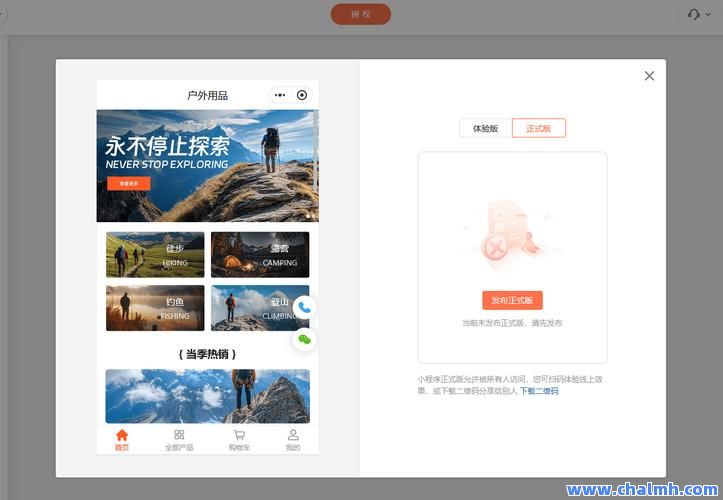Tap the floating WeChat chat icon
This screenshot has width=723, height=500.
tap(304, 339)
